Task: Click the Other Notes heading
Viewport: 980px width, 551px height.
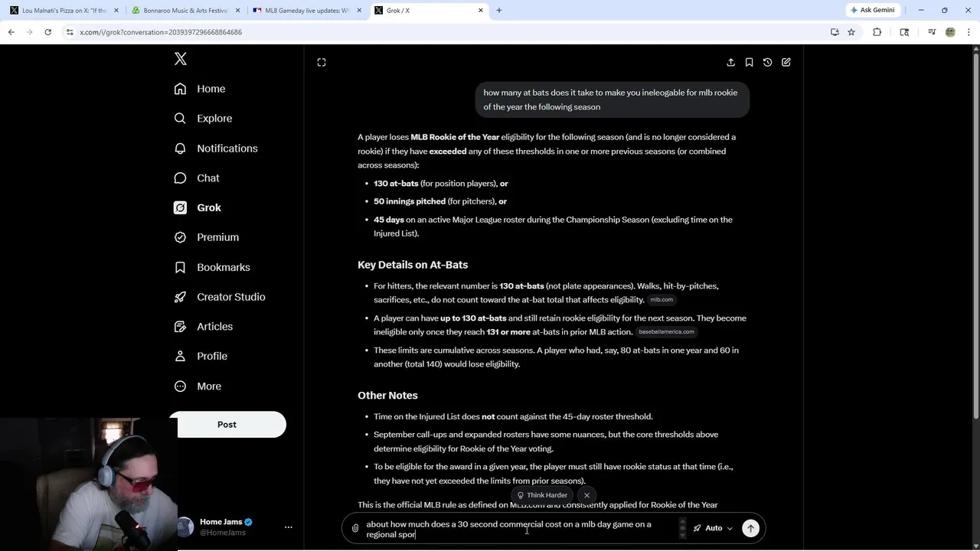Action: [x=387, y=396]
